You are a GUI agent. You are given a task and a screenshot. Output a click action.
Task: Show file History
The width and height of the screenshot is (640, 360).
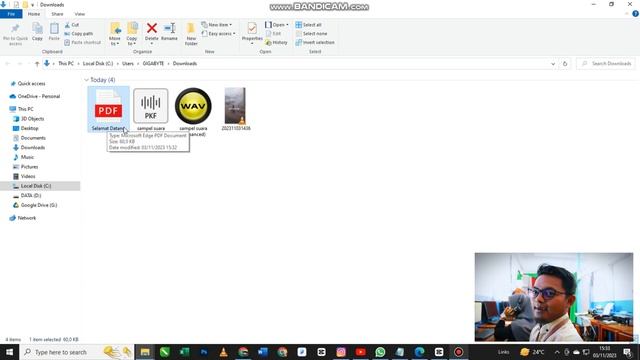[x=276, y=42]
